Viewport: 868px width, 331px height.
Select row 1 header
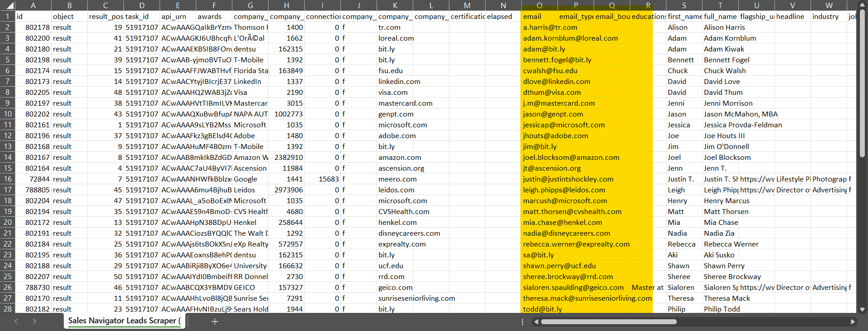click(8, 16)
